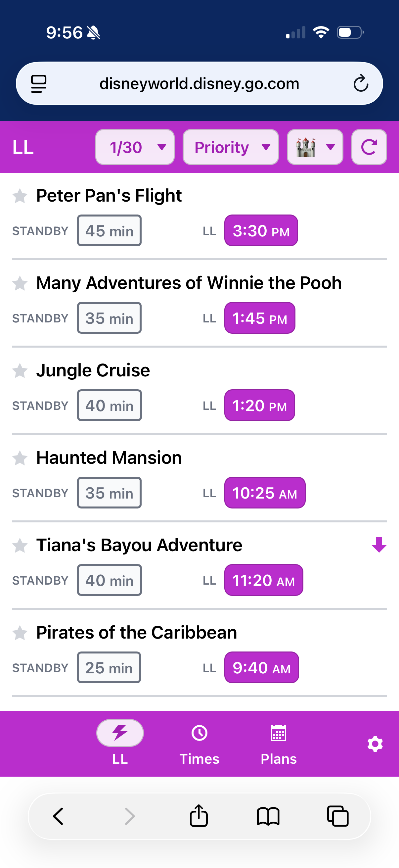This screenshot has height=868, width=399.
Task: Select the 9:40 AM Pirates LL time
Action: 261,667
